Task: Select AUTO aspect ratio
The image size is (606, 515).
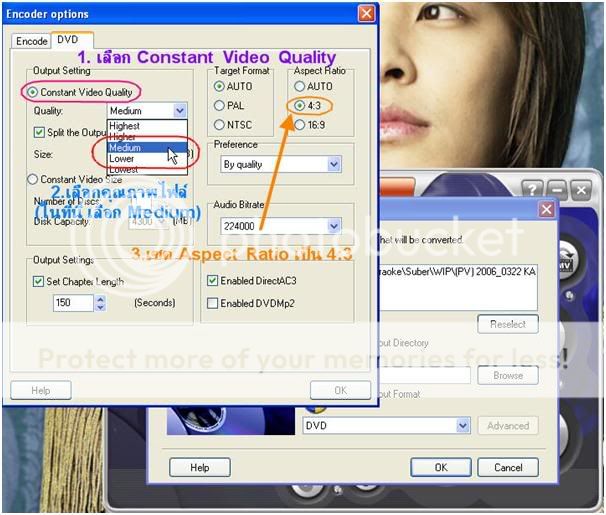Action: click(x=300, y=86)
